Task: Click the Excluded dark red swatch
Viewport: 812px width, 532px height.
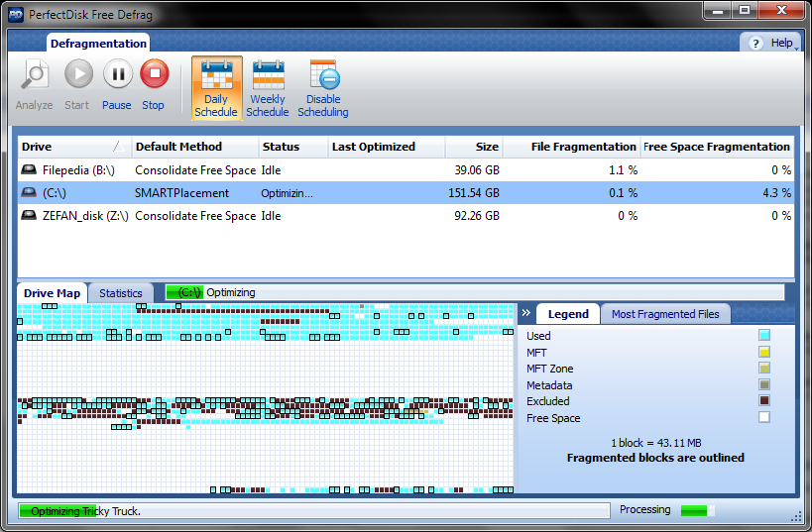Action: [763, 400]
